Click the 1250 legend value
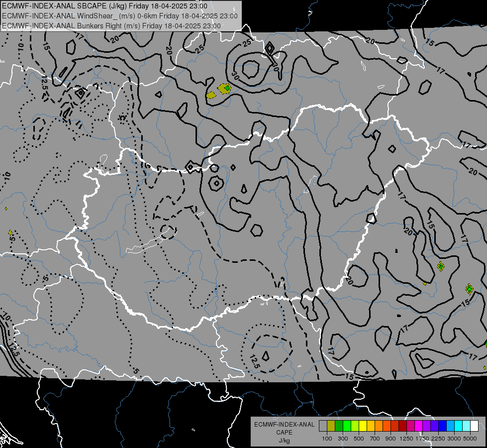The height and width of the screenshot is (448, 487). coord(406,439)
